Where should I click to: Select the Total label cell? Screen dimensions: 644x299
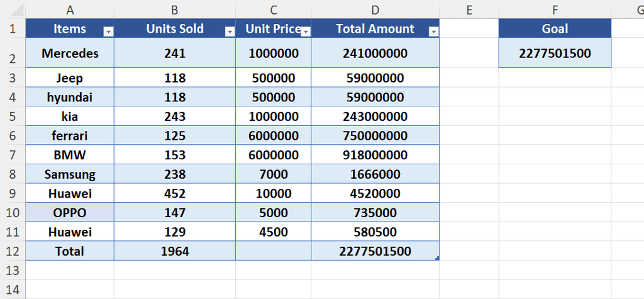click(70, 251)
